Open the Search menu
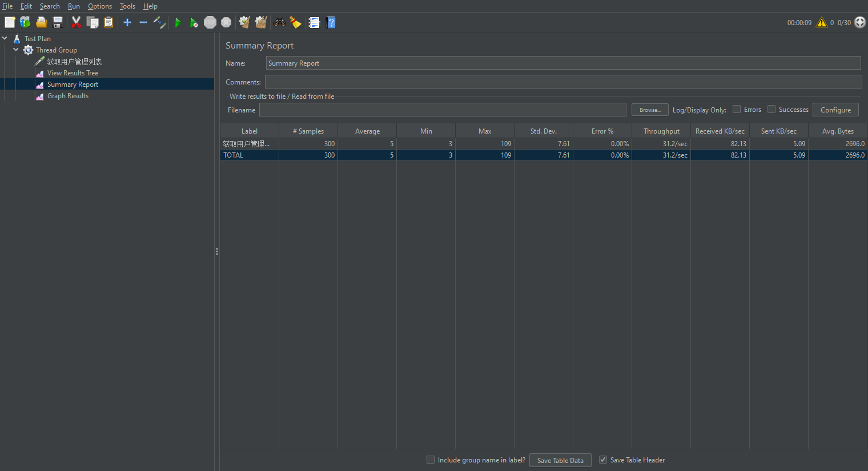The image size is (868, 471). click(x=50, y=6)
